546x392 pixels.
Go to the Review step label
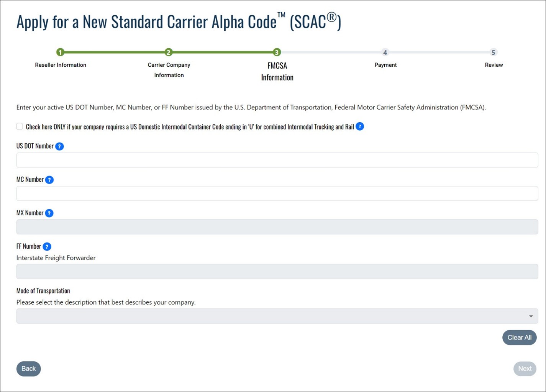494,65
